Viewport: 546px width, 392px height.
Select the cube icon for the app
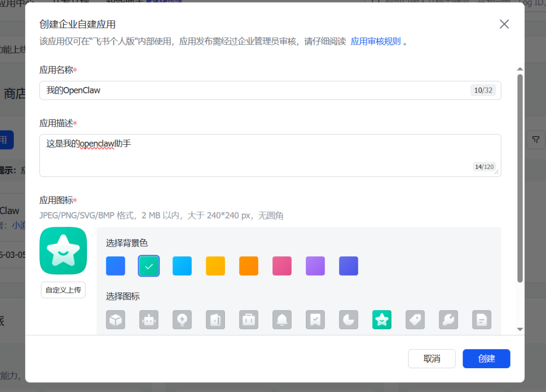pos(115,320)
